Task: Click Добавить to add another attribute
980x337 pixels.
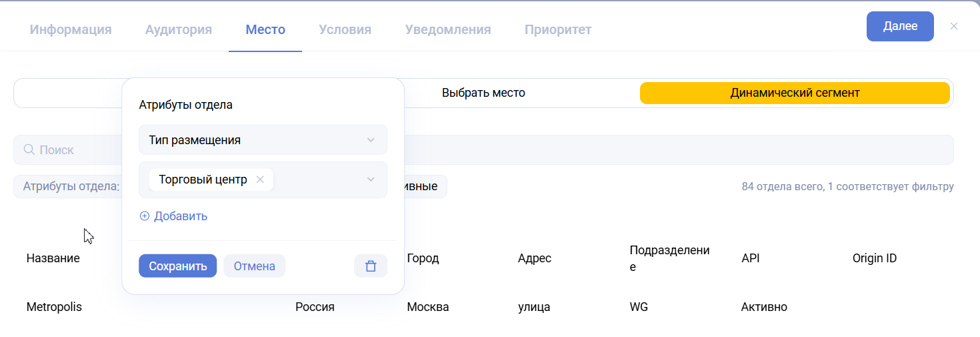Action: (173, 216)
